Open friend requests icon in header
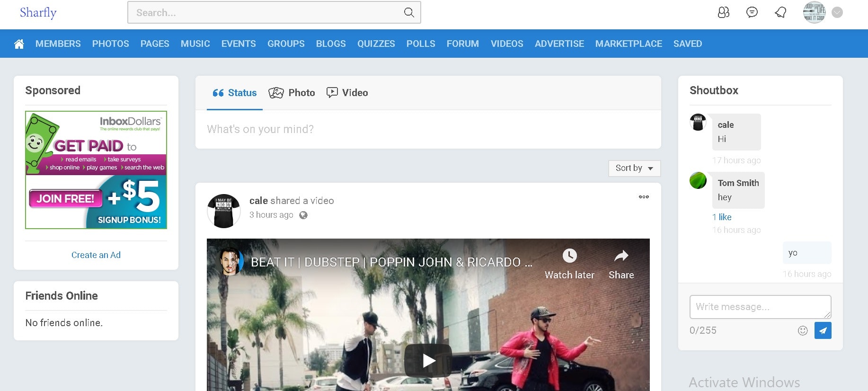 pyautogui.click(x=724, y=12)
